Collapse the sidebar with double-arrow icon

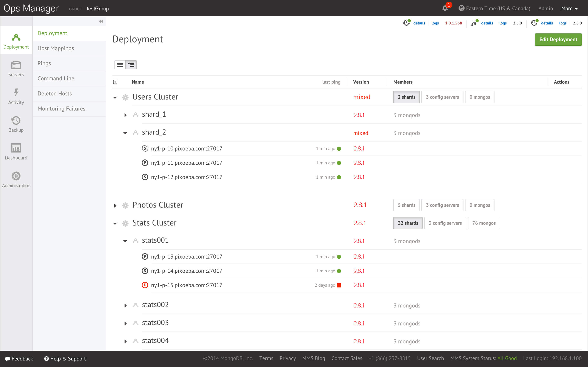101,21
